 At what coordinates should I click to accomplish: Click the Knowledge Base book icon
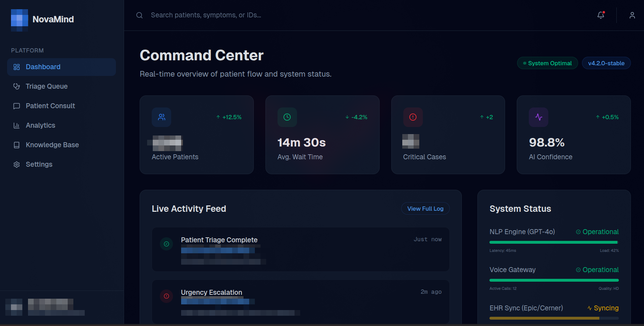click(17, 145)
